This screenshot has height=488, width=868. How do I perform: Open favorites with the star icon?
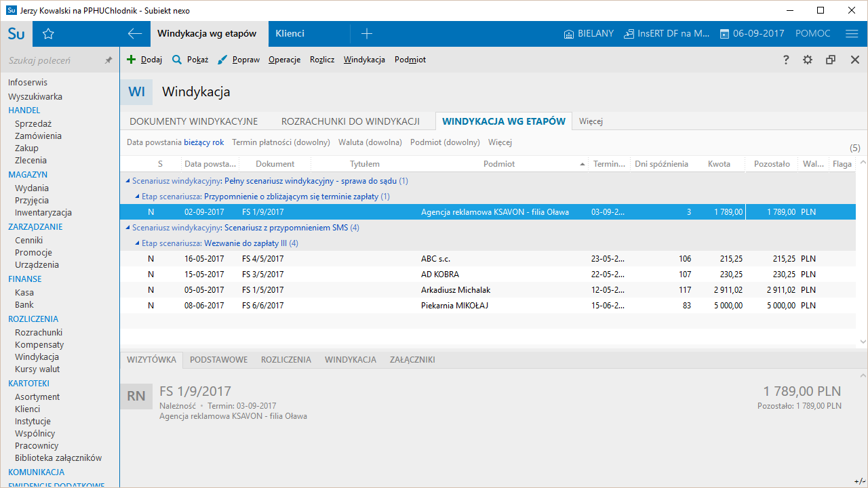click(x=48, y=33)
